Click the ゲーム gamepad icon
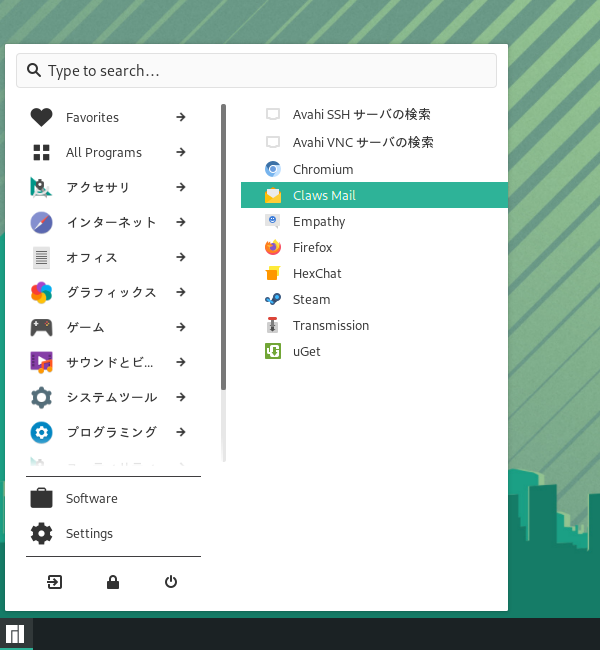600x650 pixels. pyautogui.click(x=41, y=327)
